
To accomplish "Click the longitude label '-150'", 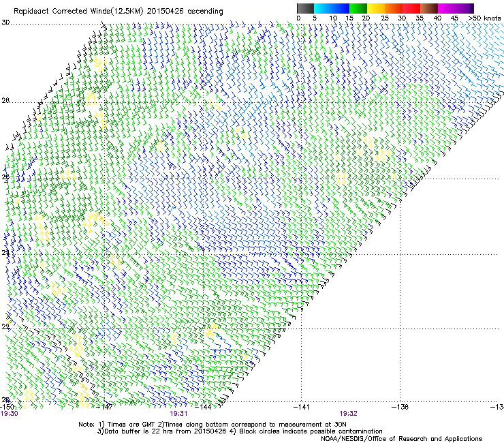I will coord(7,407).
